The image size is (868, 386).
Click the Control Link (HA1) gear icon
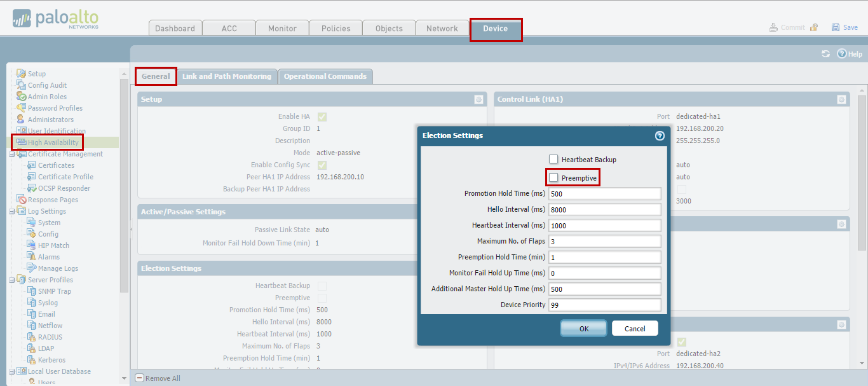[x=841, y=99]
